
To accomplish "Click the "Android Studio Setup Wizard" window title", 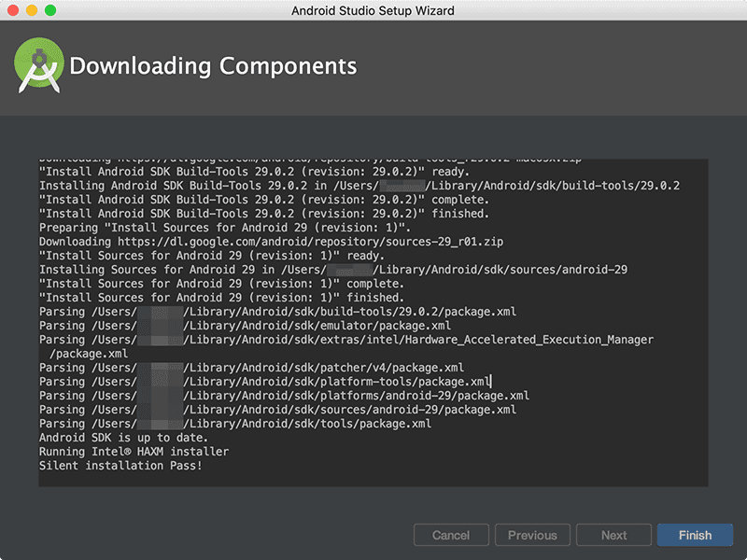I will click(373, 10).
